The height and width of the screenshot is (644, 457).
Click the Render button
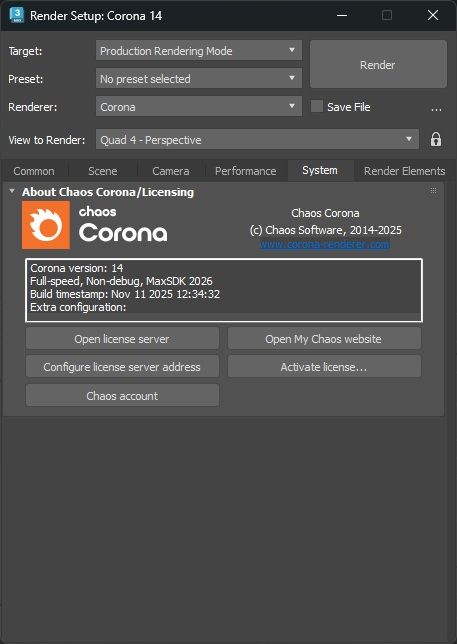coord(378,64)
